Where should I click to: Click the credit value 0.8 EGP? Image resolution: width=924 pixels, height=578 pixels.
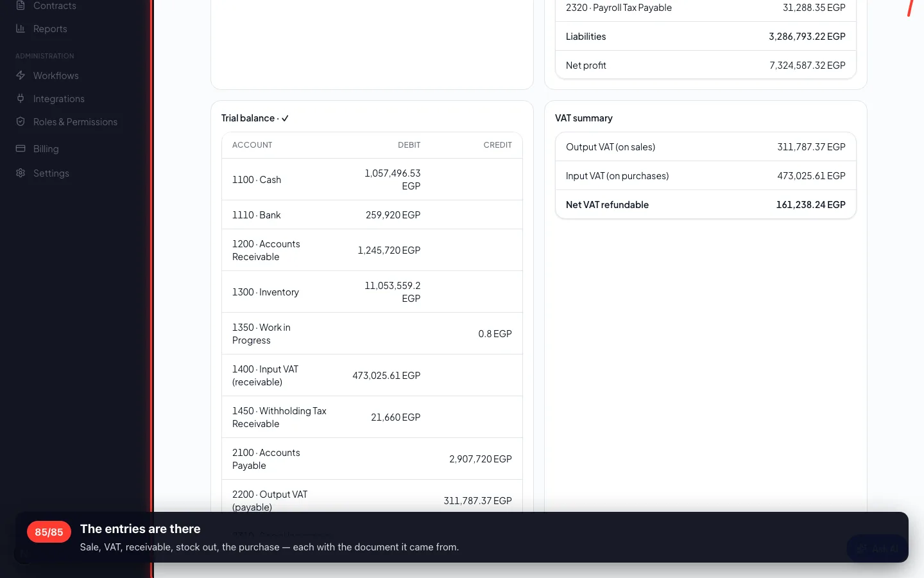[x=495, y=334]
